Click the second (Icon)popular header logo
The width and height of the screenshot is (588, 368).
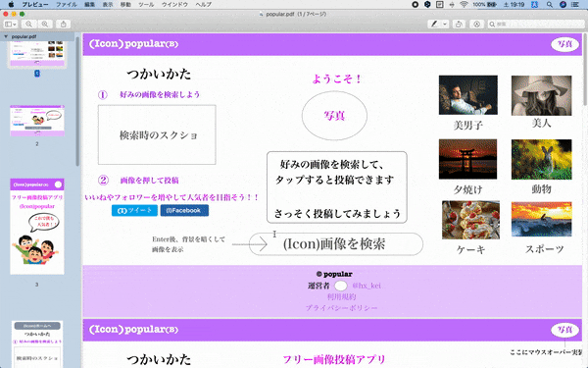[133, 330]
